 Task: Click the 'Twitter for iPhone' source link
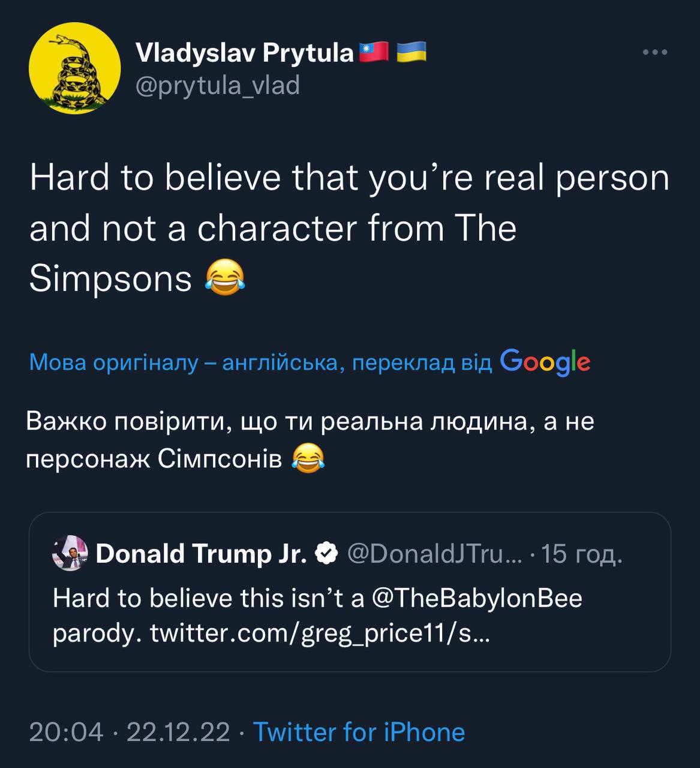(359, 732)
